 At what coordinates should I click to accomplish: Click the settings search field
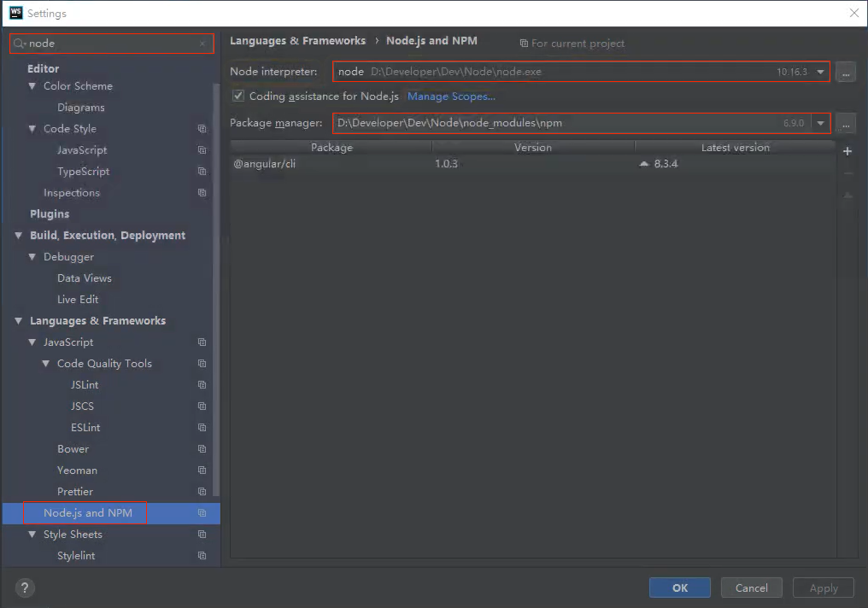[112, 44]
